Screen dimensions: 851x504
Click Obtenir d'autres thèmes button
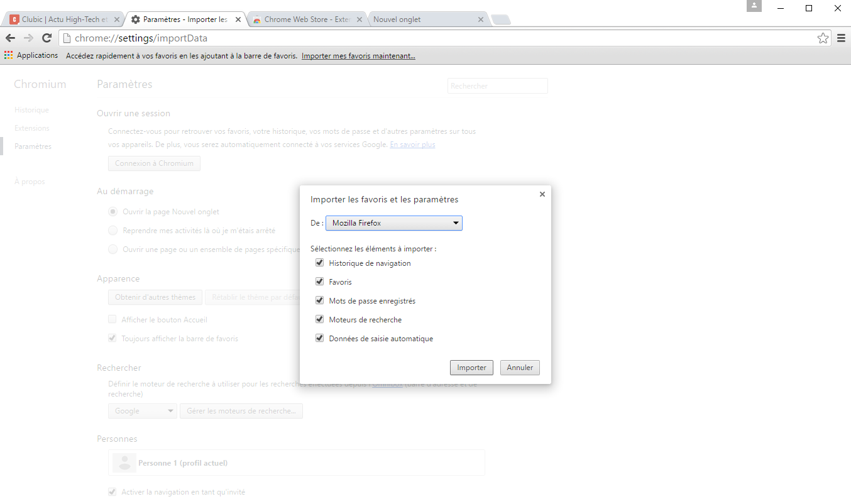pyautogui.click(x=155, y=297)
